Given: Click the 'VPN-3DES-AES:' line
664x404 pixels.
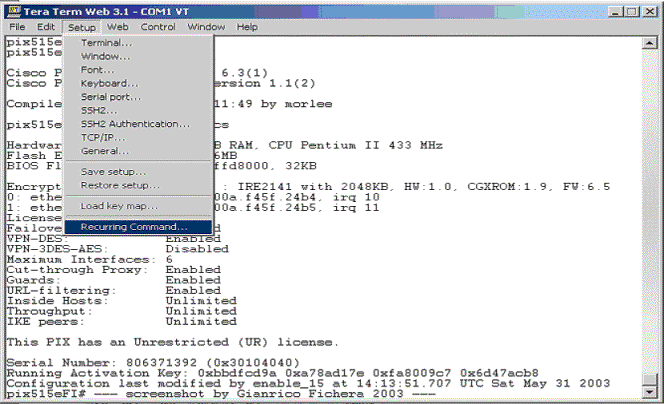Looking at the screenshot, I should [117, 249].
